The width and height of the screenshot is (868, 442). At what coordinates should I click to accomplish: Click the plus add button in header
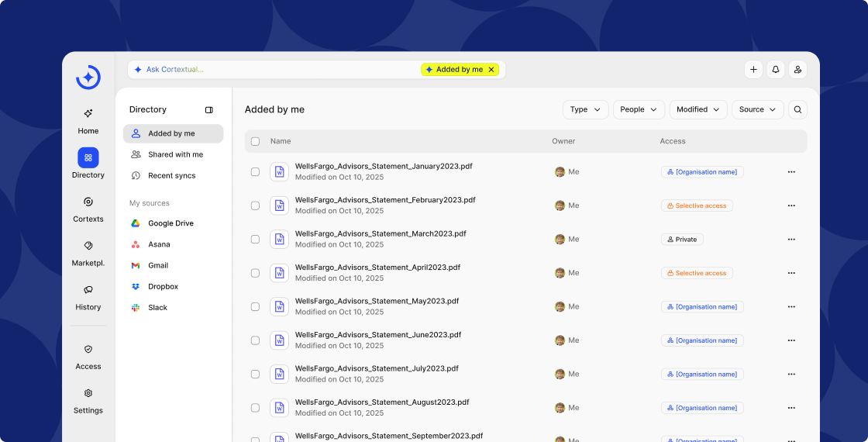(753, 70)
